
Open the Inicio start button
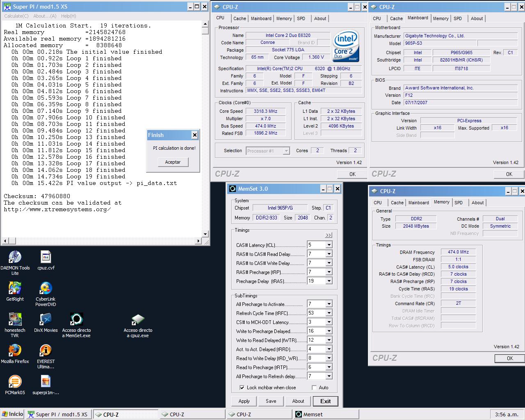[x=13, y=414]
